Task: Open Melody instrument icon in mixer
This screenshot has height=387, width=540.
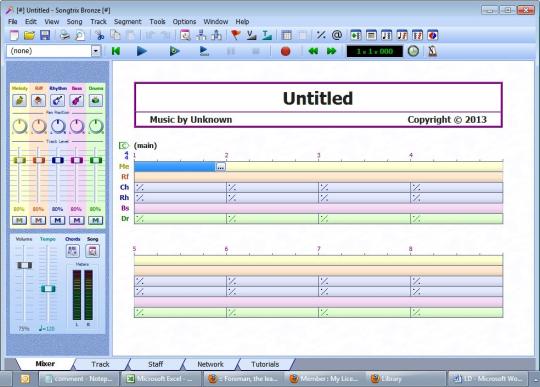Action: coord(20,101)
